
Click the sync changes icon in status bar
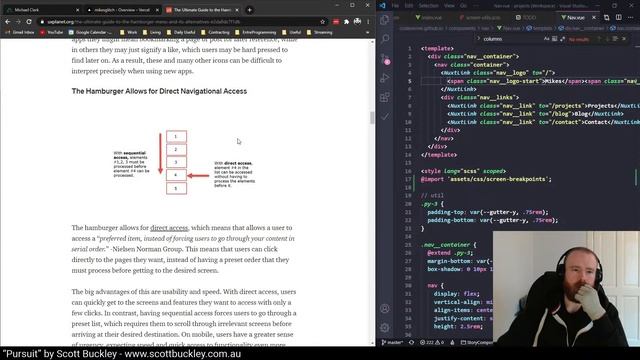coord(411,342)
